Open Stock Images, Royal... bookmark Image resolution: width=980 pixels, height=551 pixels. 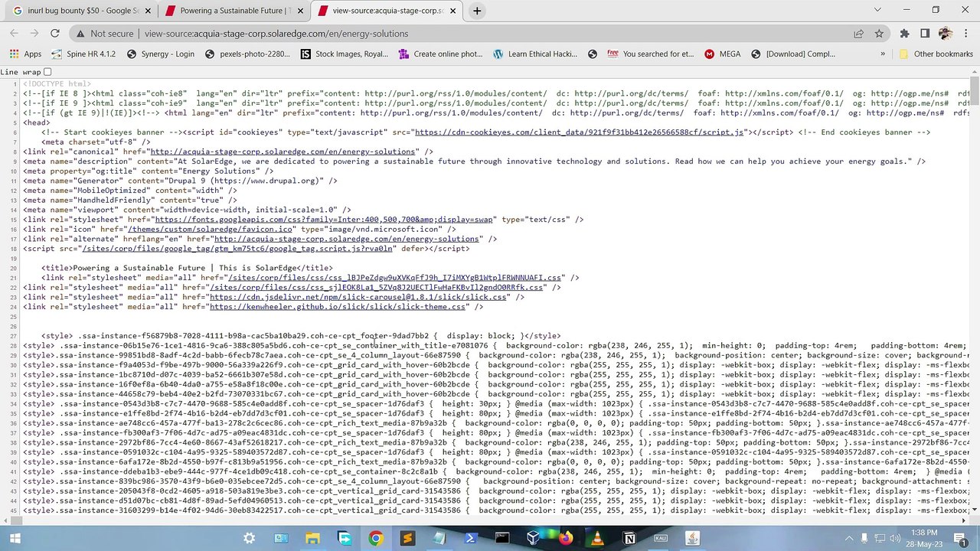[345, 54]
